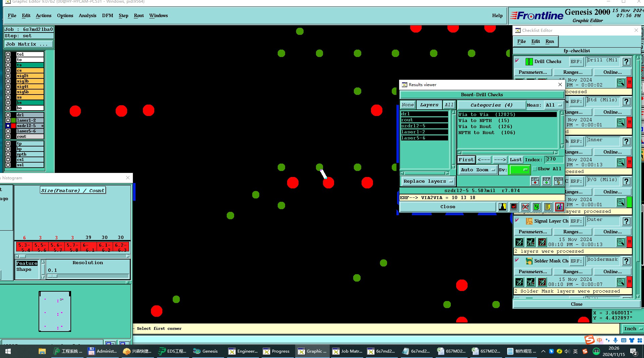Open Run menu in Checklist Editor
This screenshot has width=644, height=358.
(550, 42)
